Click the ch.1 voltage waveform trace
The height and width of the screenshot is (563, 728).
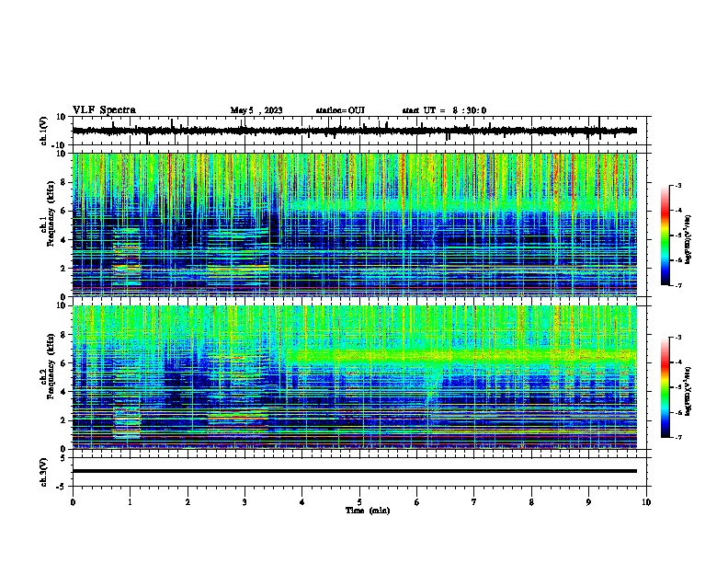point(354,131)
